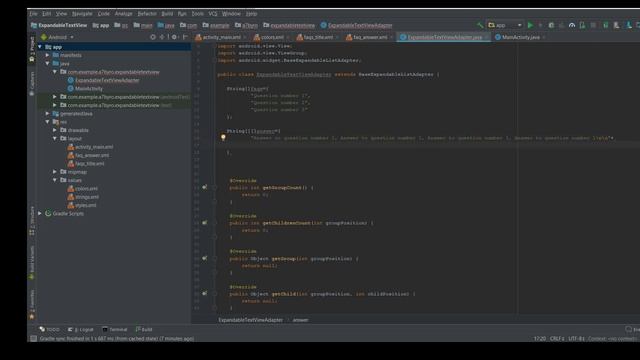Collapse the res folder
The width and height of the screenshot is (640, 360).
[47, 122]
